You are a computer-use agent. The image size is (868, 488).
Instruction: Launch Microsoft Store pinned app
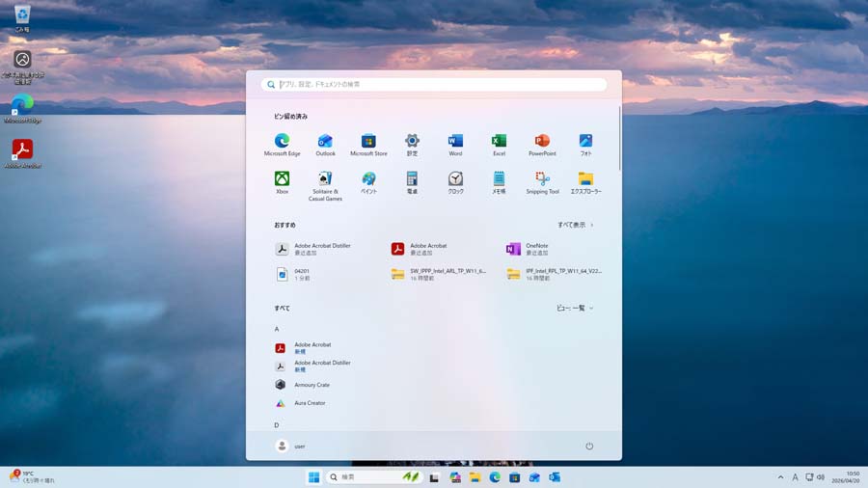[368, 145]
